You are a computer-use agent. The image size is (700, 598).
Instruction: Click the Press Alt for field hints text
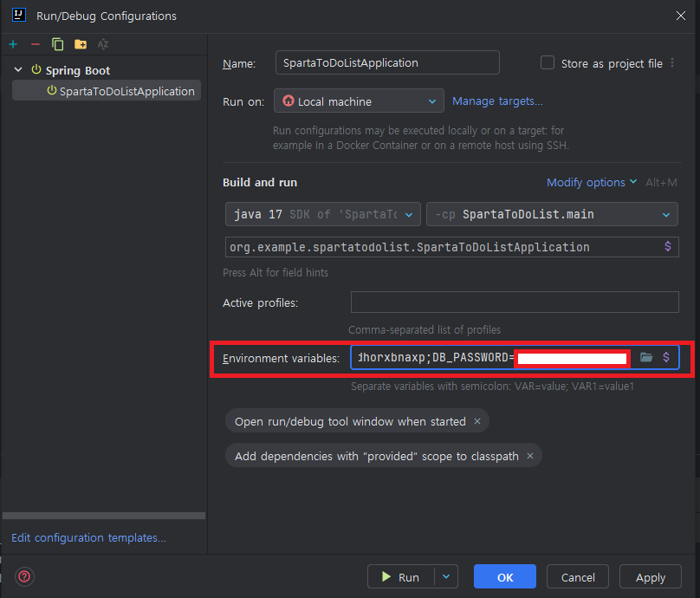pos(275,272)
